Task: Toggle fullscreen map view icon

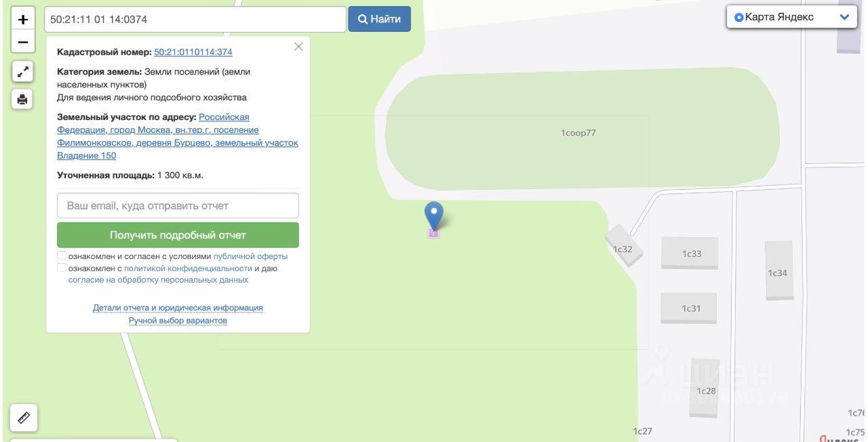Action: point(22,71)
